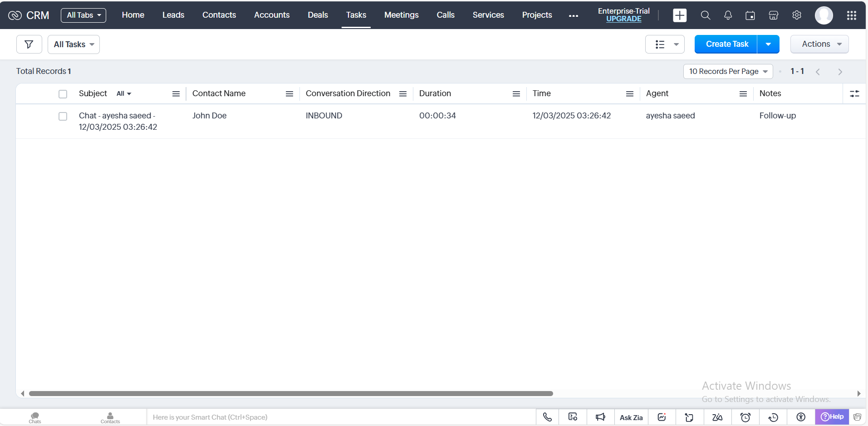Open the settings gear icon
This screenshot has width=868, height=426.
tap(796, 15)
